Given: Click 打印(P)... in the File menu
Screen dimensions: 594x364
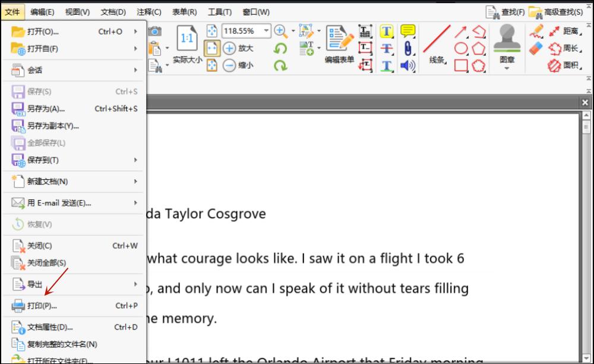Looking at the screenshot, I should click(x=74, y=306).
